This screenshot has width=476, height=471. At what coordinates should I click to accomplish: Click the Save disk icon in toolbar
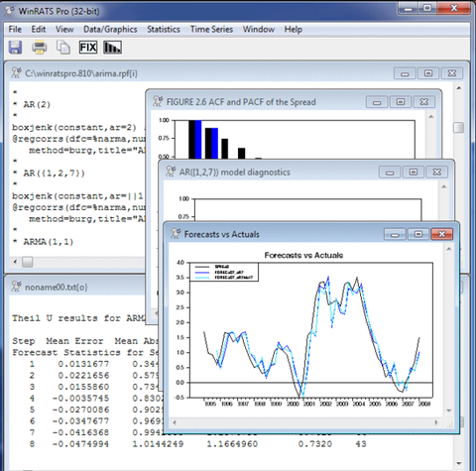pos(15,48)
